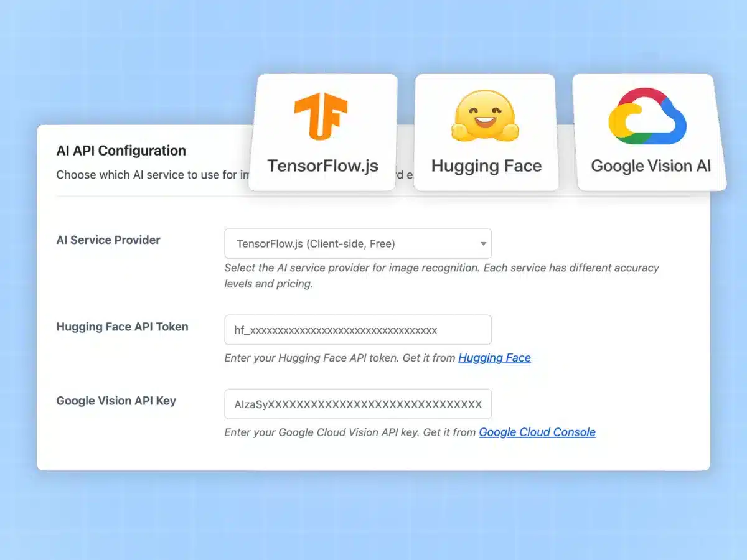Click the TensorFlow orange TF logo
The width and height of the screenshot is (747, 560).
pos(321,116)
